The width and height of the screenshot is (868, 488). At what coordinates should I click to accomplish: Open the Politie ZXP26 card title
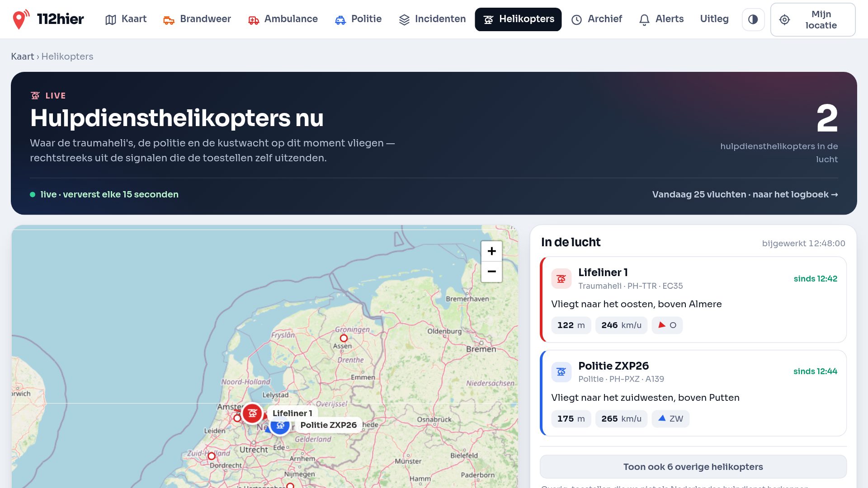(x=613, y=366)
